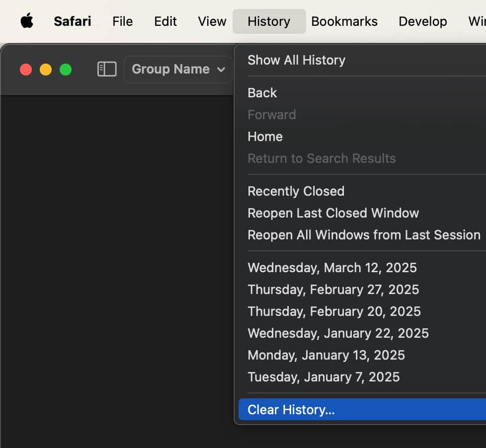Image resolution: width=486 pixels, height=448 pixels.
Task: Select Show All History
Action: (x=296, y=60)
